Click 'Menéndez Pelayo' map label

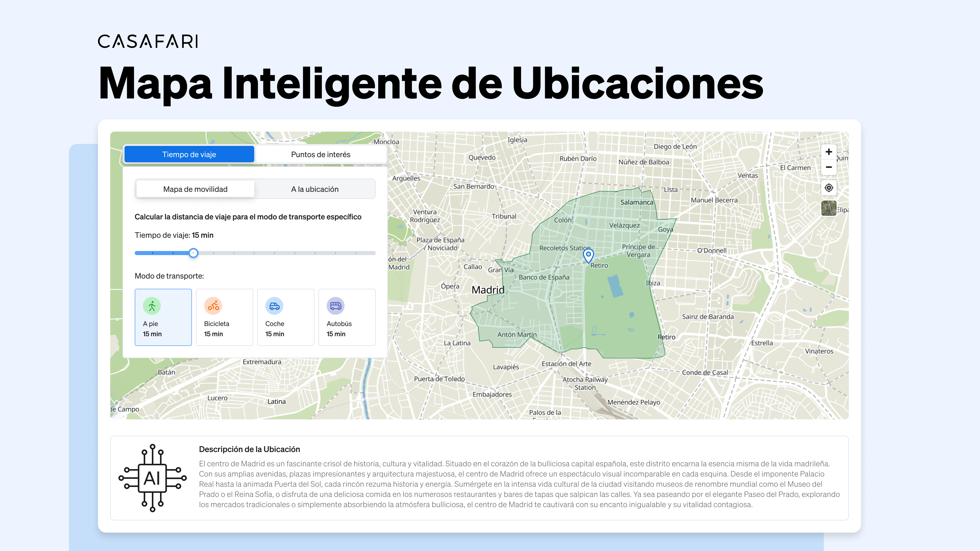click(634, 402)
